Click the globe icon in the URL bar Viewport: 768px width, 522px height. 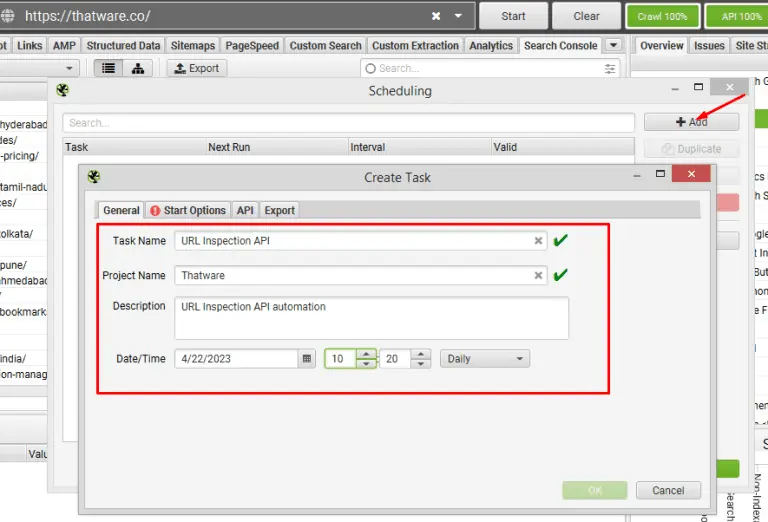click(x=7, y=16)
